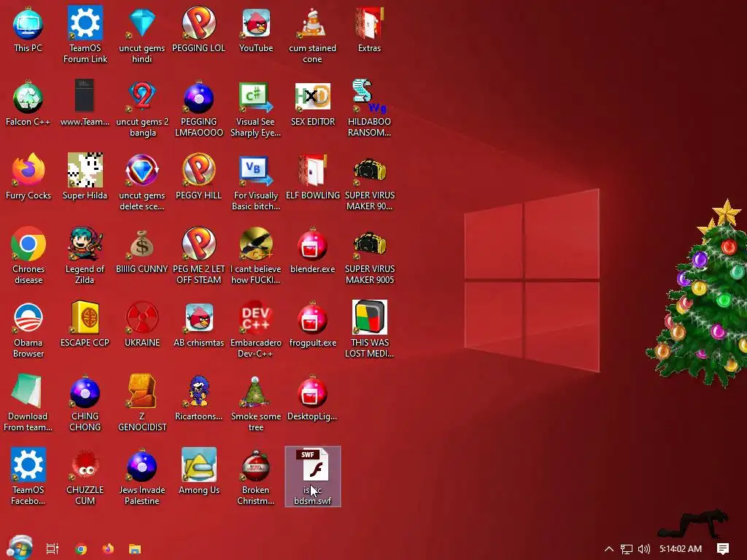Open uncut gems delete sce... shortcut
Screen dimensions: 747x560
142,182
